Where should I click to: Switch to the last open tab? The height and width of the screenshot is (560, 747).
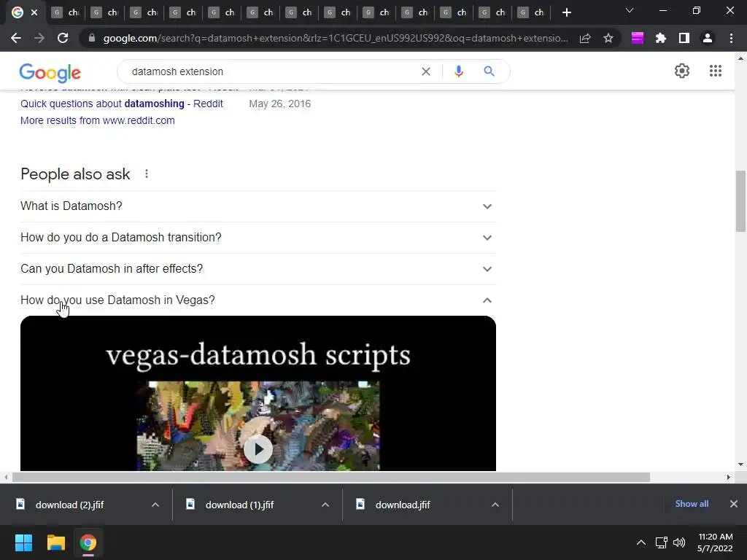pos(531,12)
